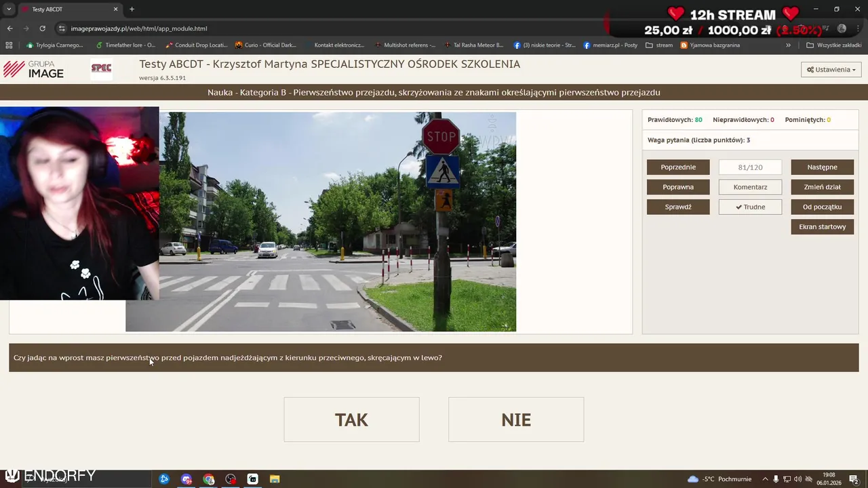Go to next question with Następne

pos(822,167)
